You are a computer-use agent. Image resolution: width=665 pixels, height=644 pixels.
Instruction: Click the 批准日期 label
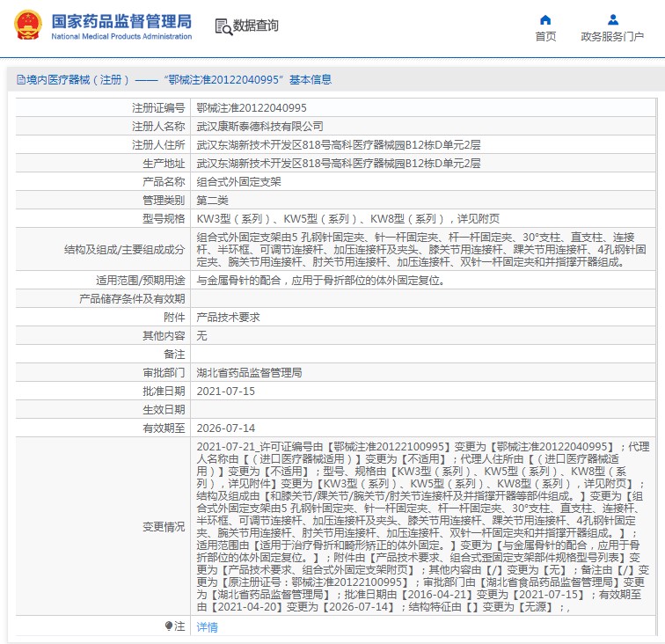click(x=164, y=392)
